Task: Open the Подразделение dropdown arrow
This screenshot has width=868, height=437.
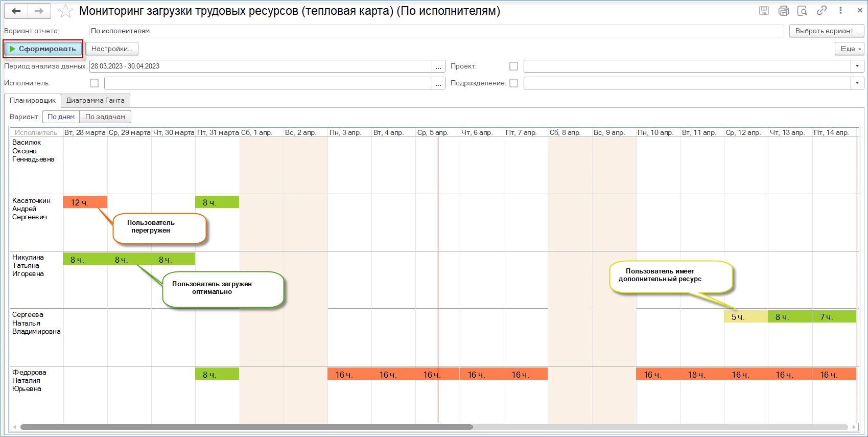Action: pyautogui.click(x=857, y=83)
